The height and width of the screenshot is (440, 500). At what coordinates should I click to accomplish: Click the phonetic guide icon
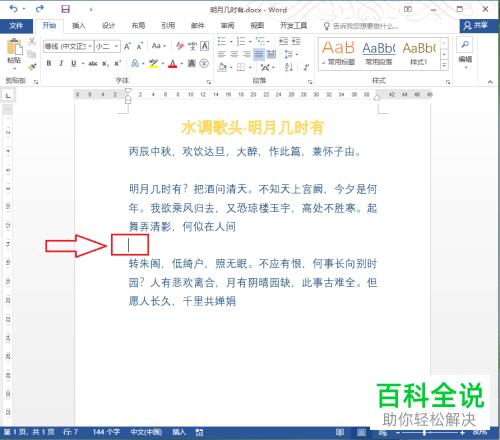coord(192,46)
